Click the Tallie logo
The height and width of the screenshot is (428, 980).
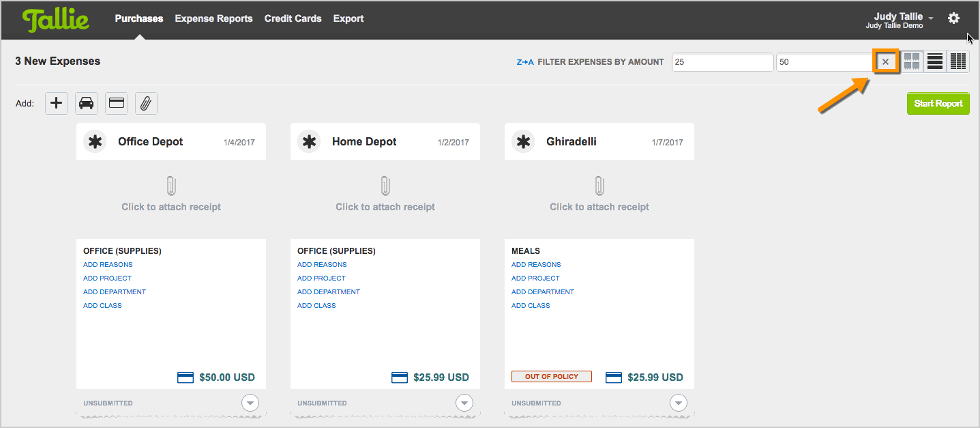tap(56, 20)
